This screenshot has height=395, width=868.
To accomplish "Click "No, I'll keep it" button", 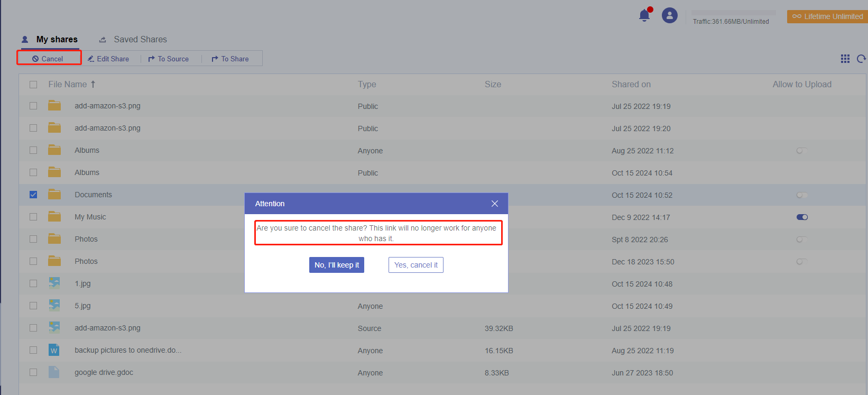I will coord(337,265).
